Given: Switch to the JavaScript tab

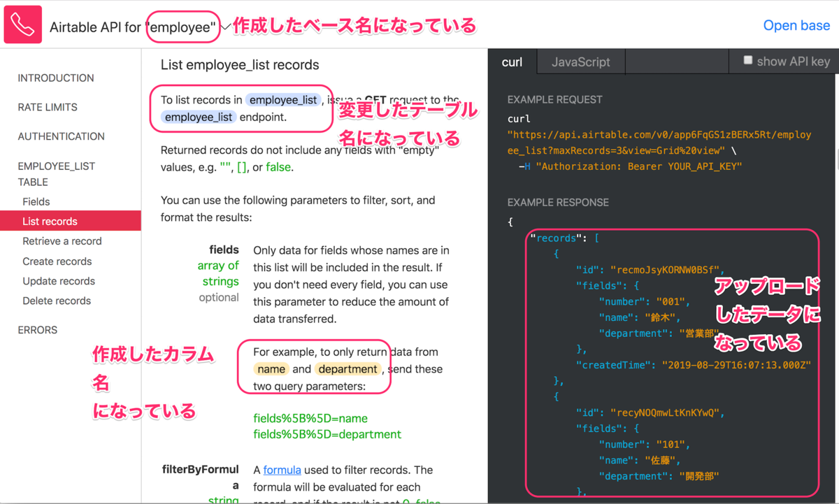Looking at the screenshot, I should coord(580,62).
